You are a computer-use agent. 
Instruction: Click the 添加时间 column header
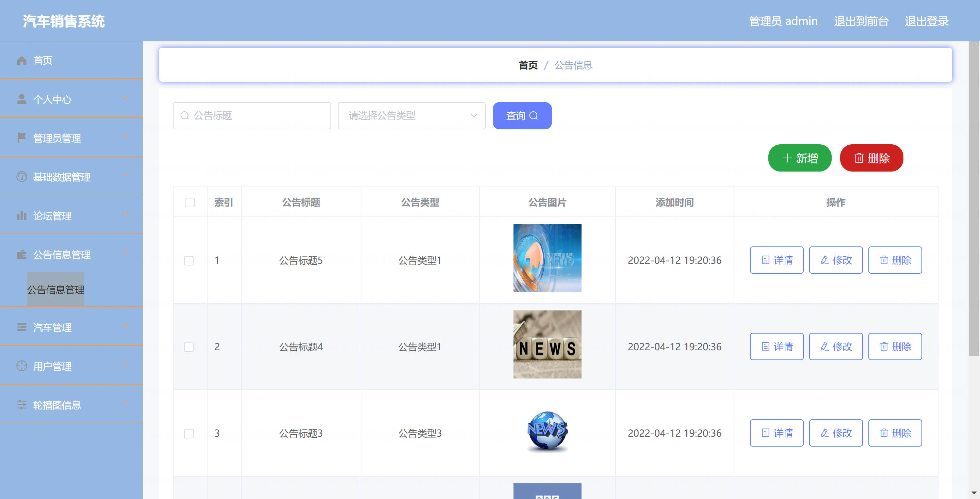pos(674,203)
